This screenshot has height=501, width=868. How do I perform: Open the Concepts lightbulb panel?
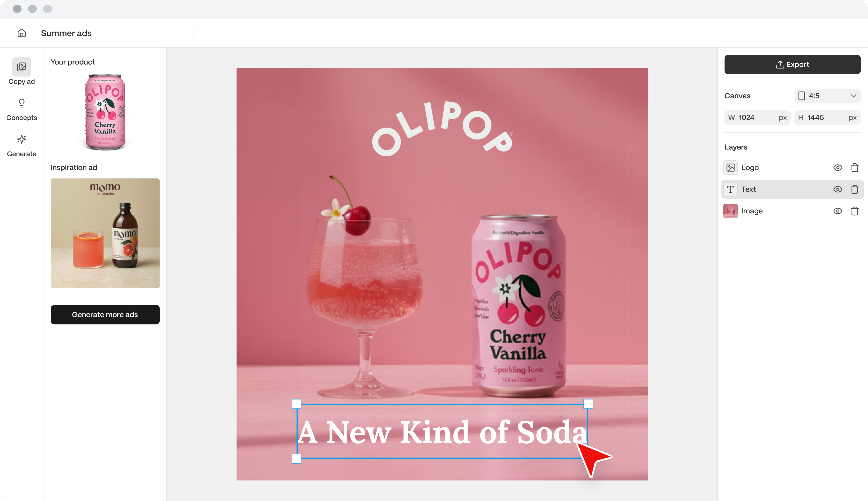pyautogui.click(x=22, y=110)
